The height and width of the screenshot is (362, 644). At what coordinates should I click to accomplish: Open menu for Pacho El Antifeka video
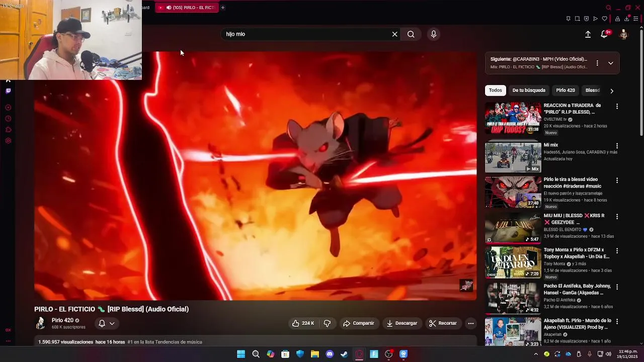(x=617, y=287)
